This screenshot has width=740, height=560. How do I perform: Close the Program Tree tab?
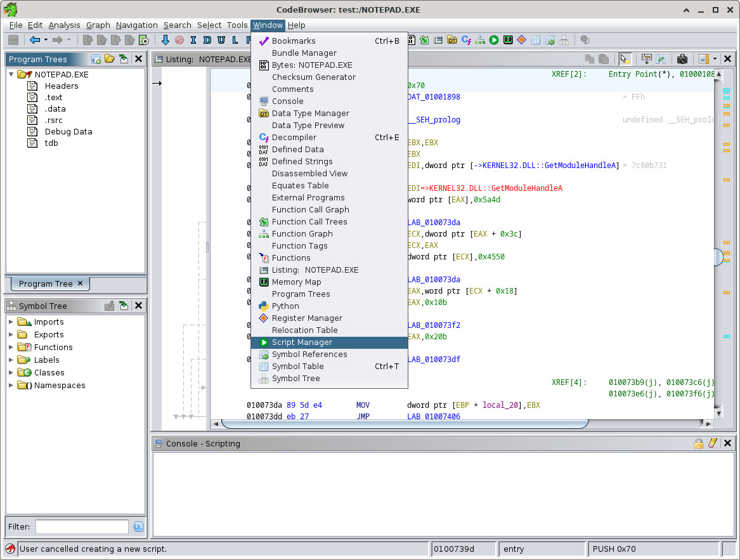click(81, 283)
